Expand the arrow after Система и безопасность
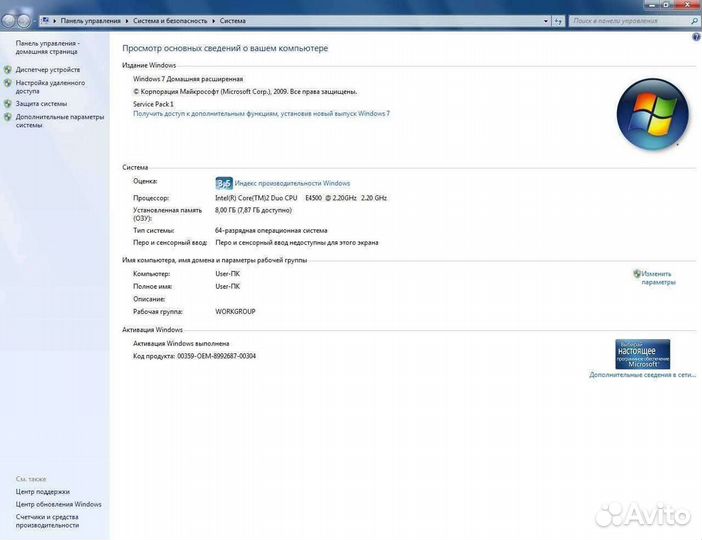 pos(213,21)
